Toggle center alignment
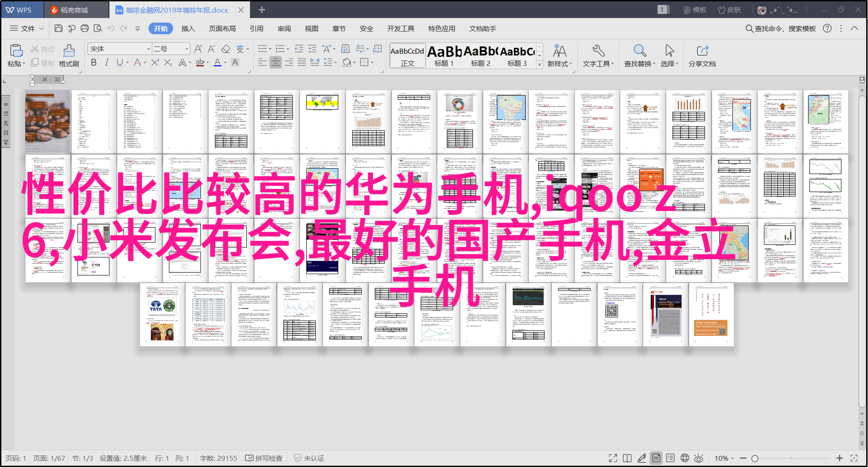This screenshot has width=868, height=468. [276, 62]
